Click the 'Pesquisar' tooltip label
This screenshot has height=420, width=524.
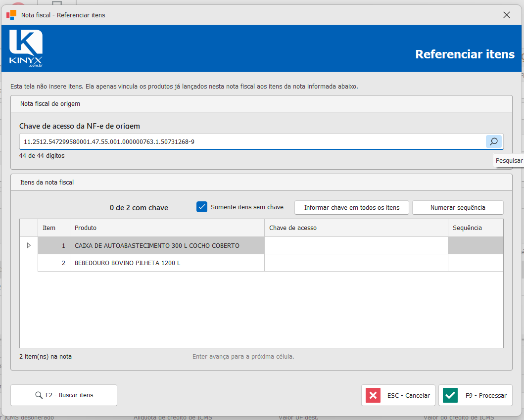click(x=509, y=161)
